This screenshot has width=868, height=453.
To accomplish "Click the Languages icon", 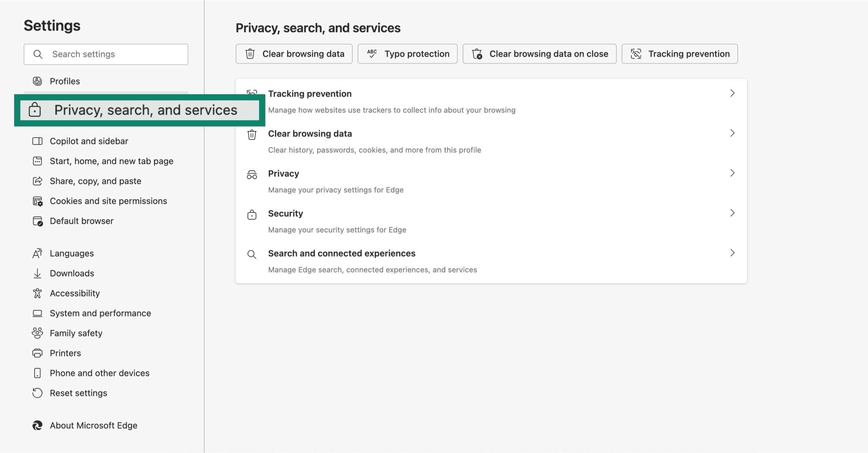I will pyautogui.click(x=37, y=253).
